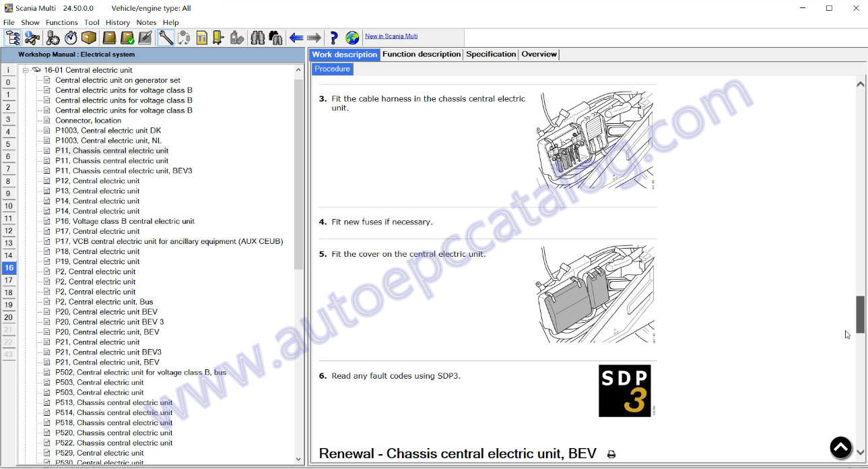Click the globe icon in the toolbar
Image resolution: width=868 pixels, height=469 pixels.
pyautogui.click(x=352, y=38)
